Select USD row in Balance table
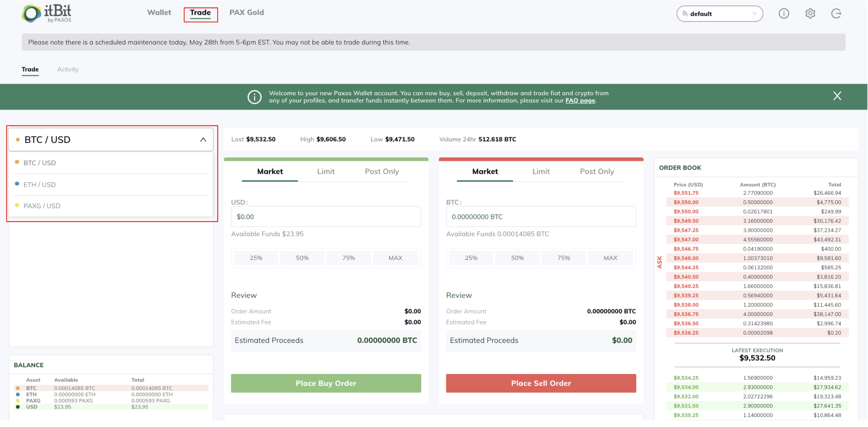The width and height of the screenshot is (868, 427). (111, 407)
